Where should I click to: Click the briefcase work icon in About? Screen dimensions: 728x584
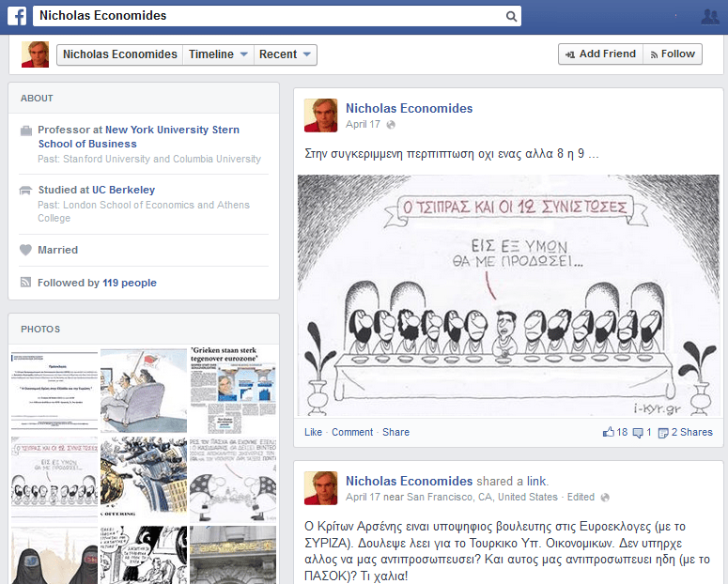[26, 131]
